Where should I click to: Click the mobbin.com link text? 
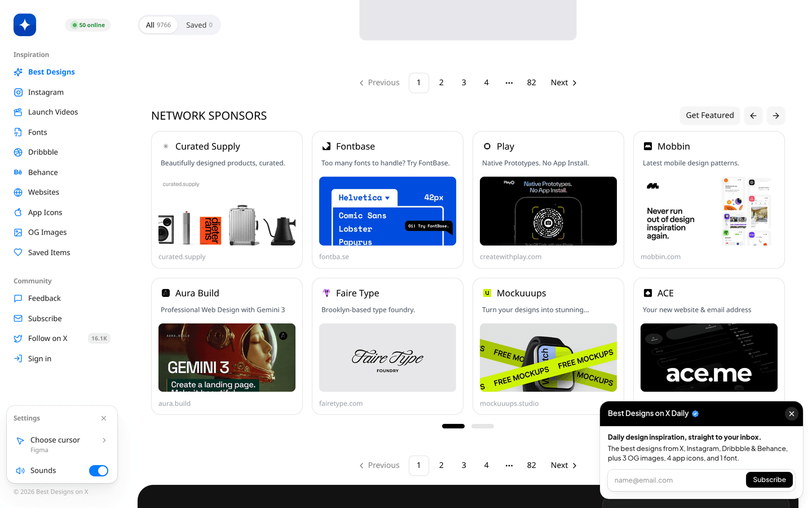pos(660,257)
